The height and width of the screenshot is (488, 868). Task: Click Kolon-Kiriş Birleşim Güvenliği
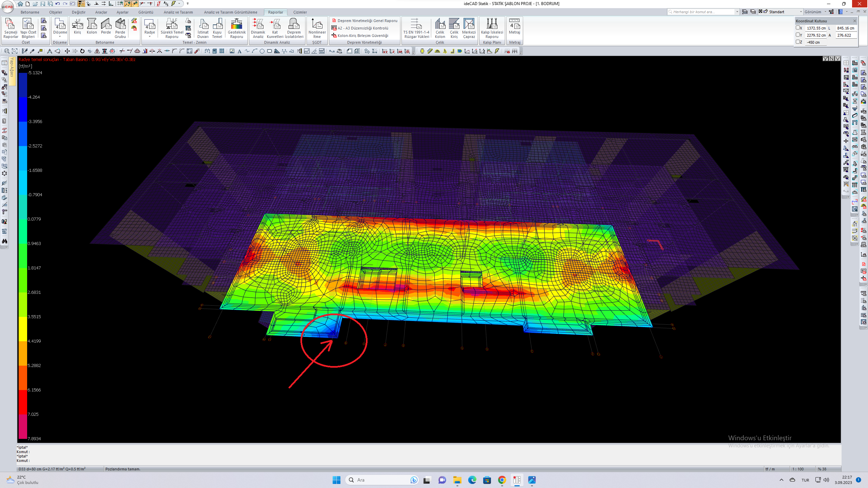pos(362,36)
